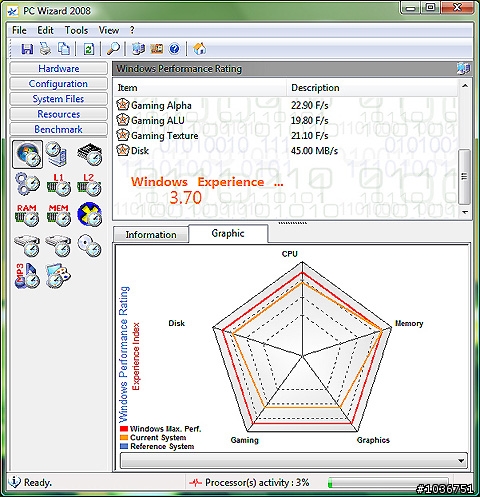Open the Configuration section
This screenshot has width=480, height=497.
[x=59, y=84]
